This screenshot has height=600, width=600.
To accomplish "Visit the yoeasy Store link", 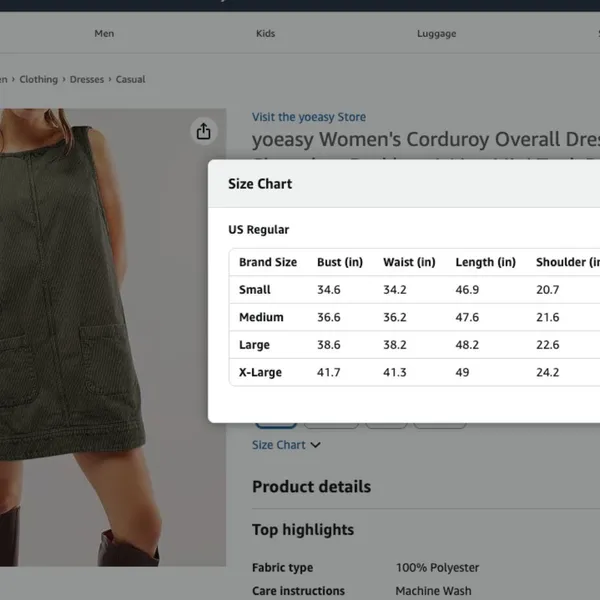I will point(309,117).
